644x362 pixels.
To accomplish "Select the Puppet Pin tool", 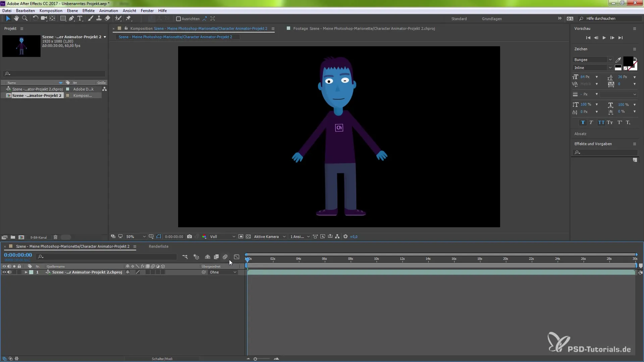I will click(x=128, y=18).
